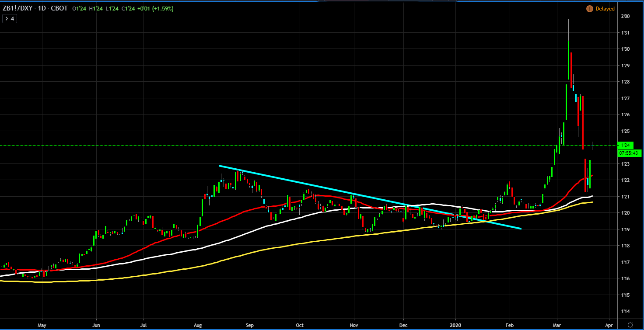Image resolution: width=644 pixels, height=330 pixels.
Task: Click the 1'14 price scale label
Action: (625, 312)
